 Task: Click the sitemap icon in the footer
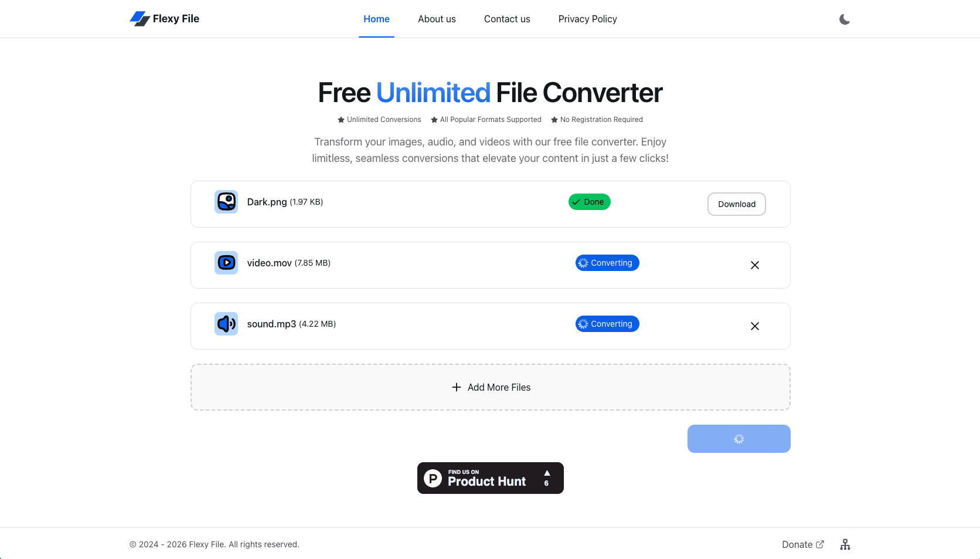coord(845,544)
